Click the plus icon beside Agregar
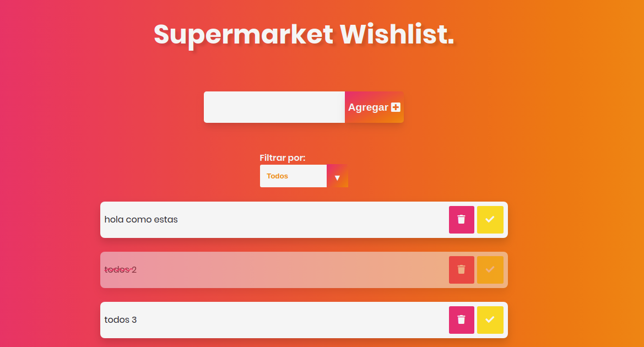This screenshot has width=644, height=347. (396, 107)
